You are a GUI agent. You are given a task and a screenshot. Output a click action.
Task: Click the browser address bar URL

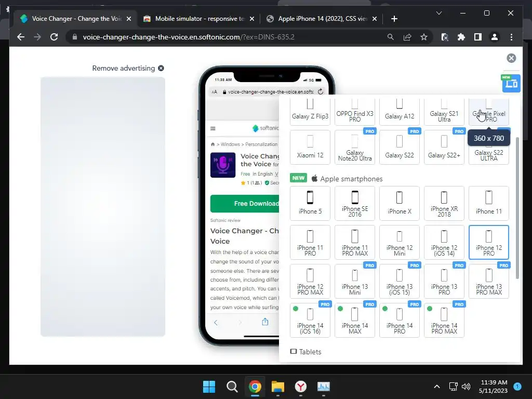pyautogui.click(x=188, y=37)
